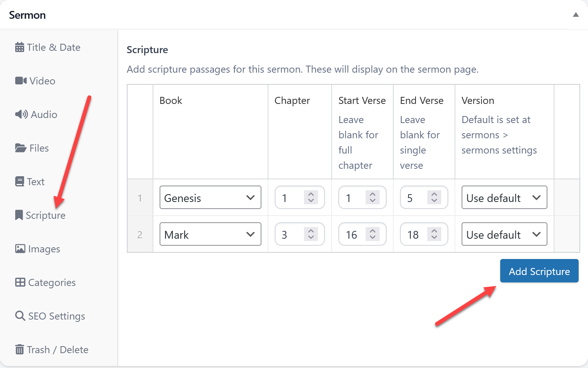Click the magnifier icon for SEO Settings

point(20,316)
